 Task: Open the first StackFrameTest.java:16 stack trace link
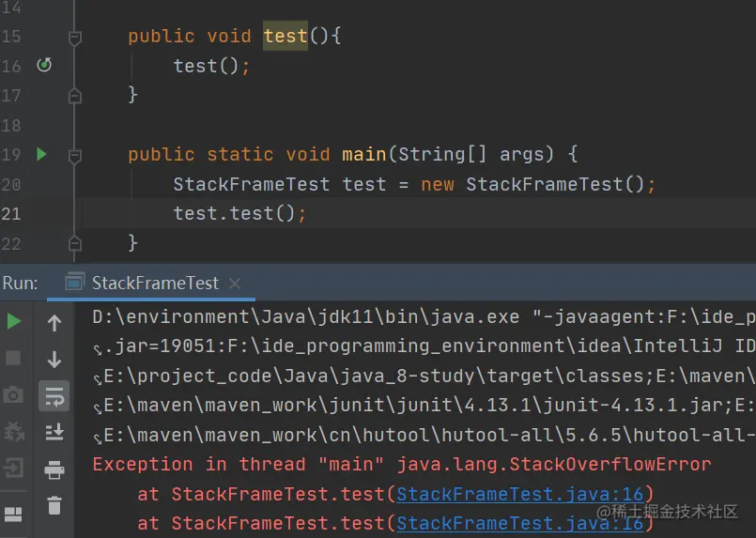(519, 494)
